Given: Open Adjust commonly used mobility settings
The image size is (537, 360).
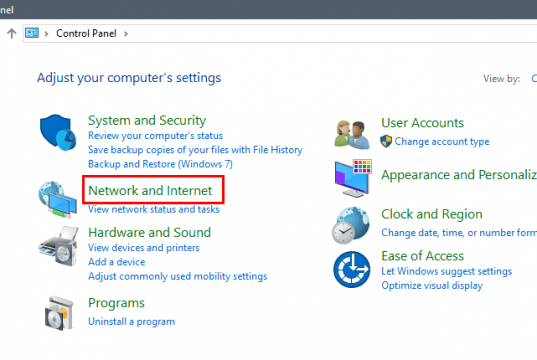Looking at the screenshot, I should click(x=178, y=276).
